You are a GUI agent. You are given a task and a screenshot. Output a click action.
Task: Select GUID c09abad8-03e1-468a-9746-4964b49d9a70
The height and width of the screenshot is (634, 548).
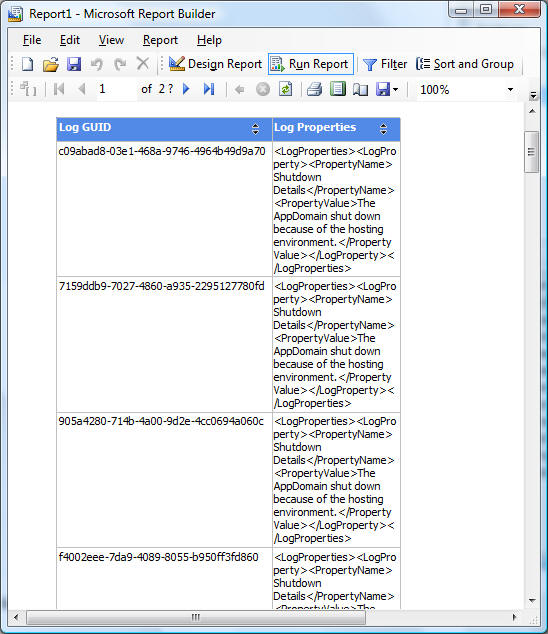coord(162,151)
